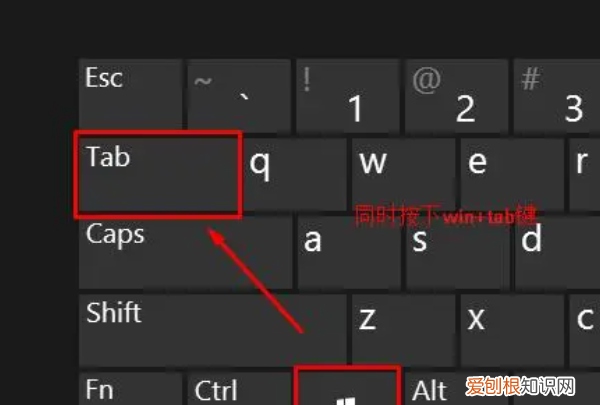Tap the letter z key
The width and height of the screenshot is (600, 405).
404,331
